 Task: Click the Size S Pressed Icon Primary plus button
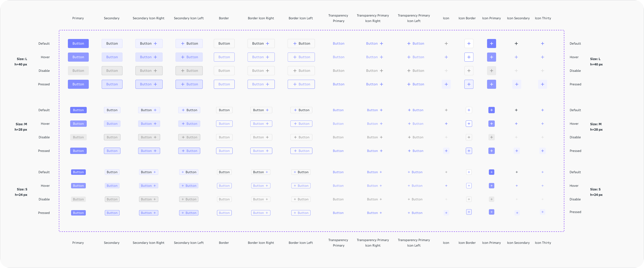coord(491,212)
